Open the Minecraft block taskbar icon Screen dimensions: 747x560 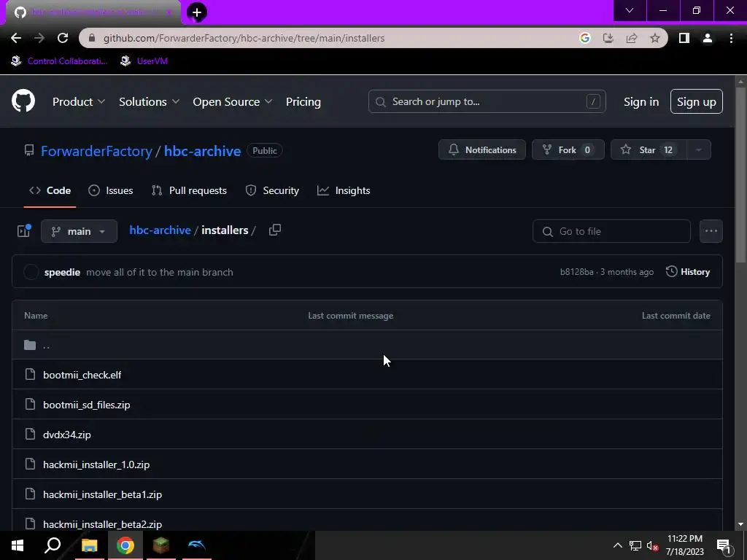click(x=161, y=545)
